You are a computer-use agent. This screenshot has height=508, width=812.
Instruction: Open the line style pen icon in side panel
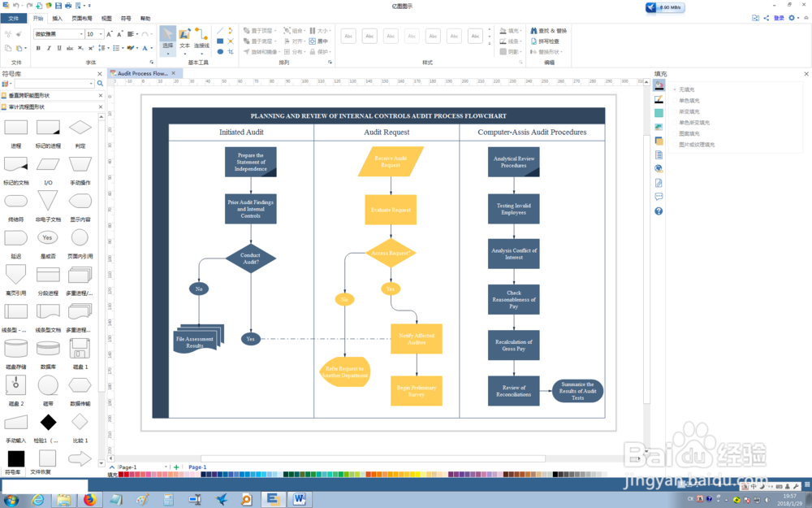coord(659,99)
